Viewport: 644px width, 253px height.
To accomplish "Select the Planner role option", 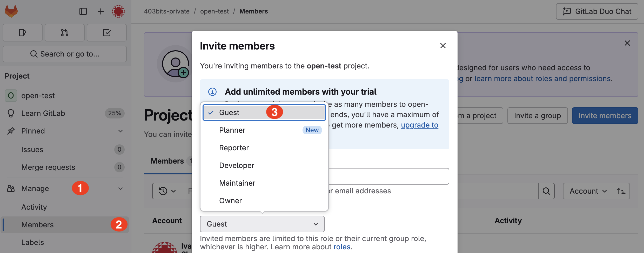I will [264, 130].
